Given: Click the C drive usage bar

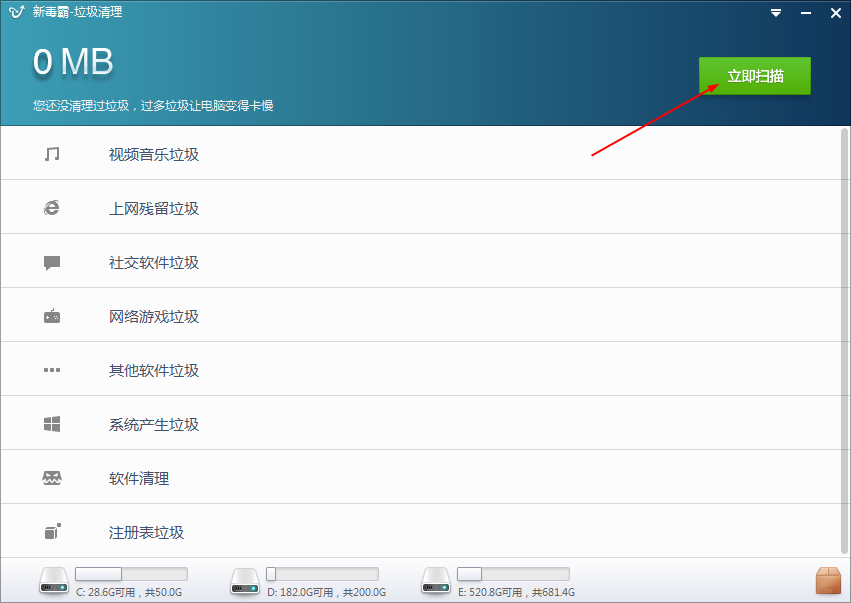Looking at the screenshot, I should pos(131,574).
